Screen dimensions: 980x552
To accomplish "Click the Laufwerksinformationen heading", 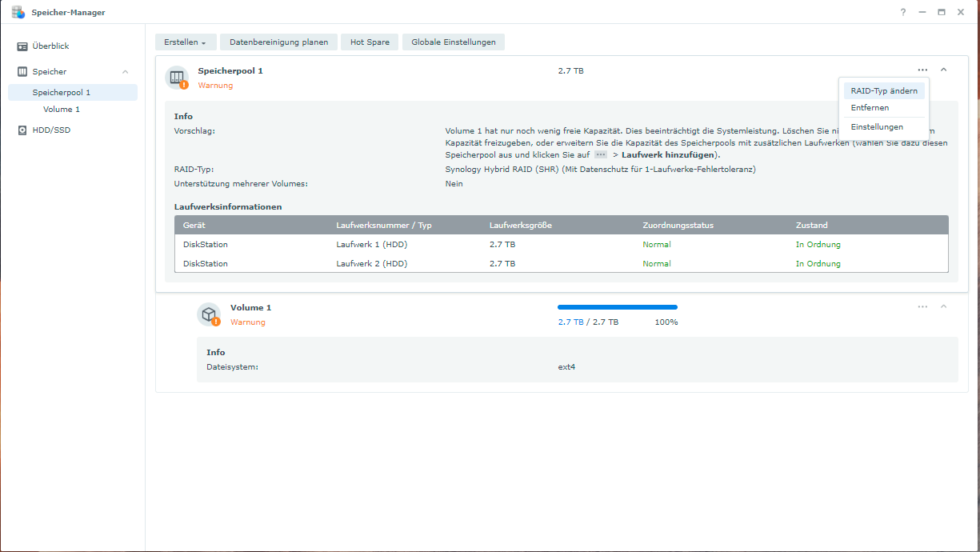I will pos(228,207).
